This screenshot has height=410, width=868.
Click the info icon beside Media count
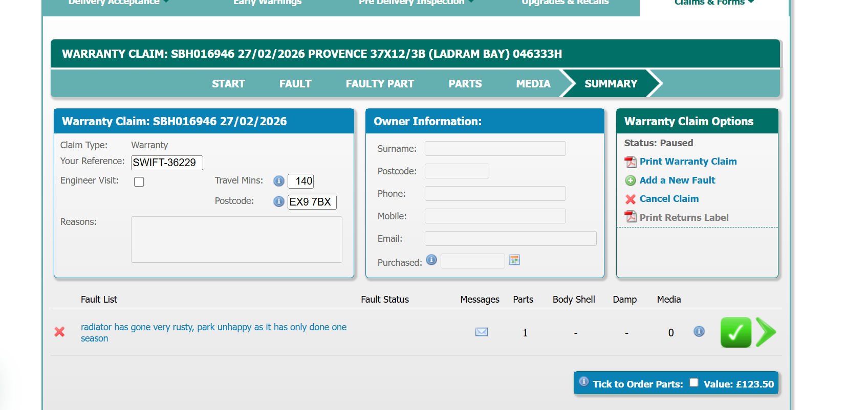tap(699, 332)
